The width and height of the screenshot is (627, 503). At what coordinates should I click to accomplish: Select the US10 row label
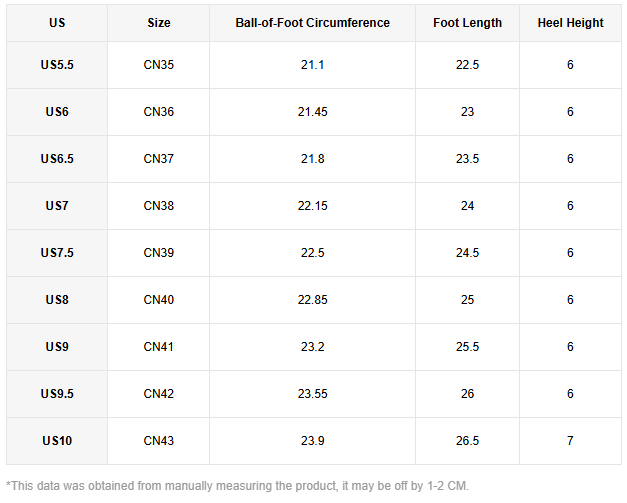[x=57, y=441]
